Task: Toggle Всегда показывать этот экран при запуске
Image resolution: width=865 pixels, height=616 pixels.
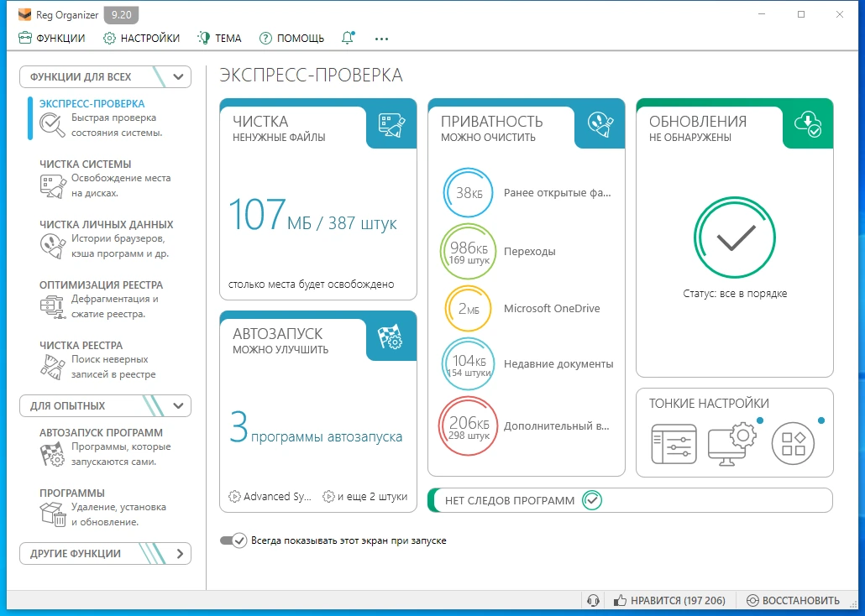Action: pos(233,540)
